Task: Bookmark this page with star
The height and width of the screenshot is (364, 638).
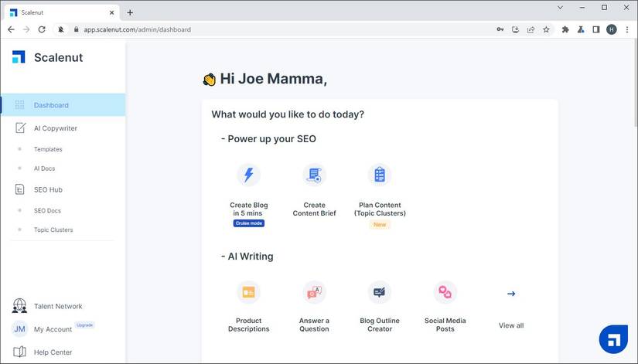Action: 547,29
